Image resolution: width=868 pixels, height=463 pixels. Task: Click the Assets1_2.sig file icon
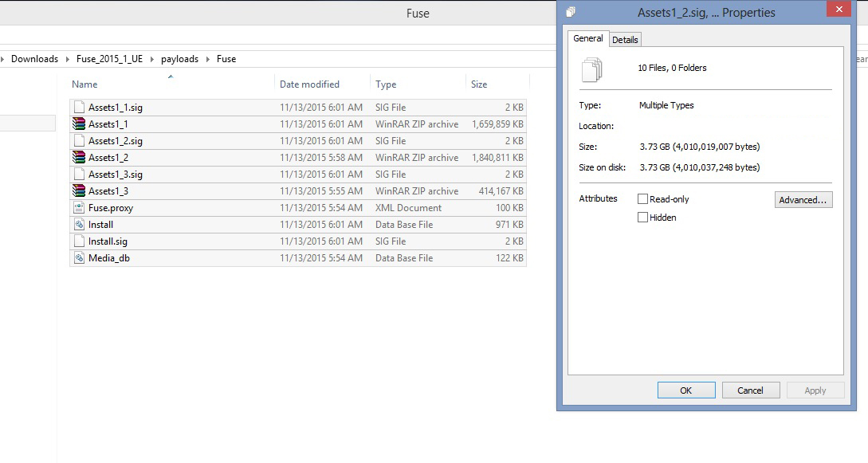click(x=79, y=140)
